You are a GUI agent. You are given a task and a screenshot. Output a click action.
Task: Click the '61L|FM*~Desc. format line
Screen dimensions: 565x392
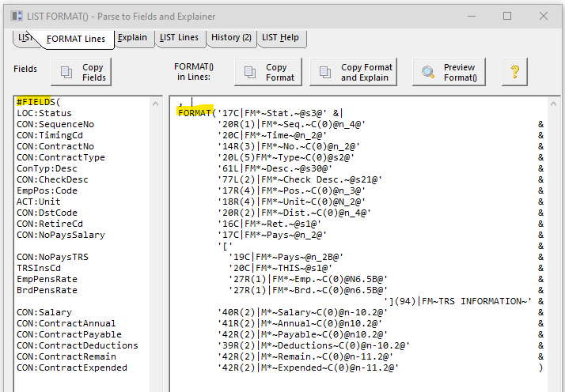coord(275,168)
